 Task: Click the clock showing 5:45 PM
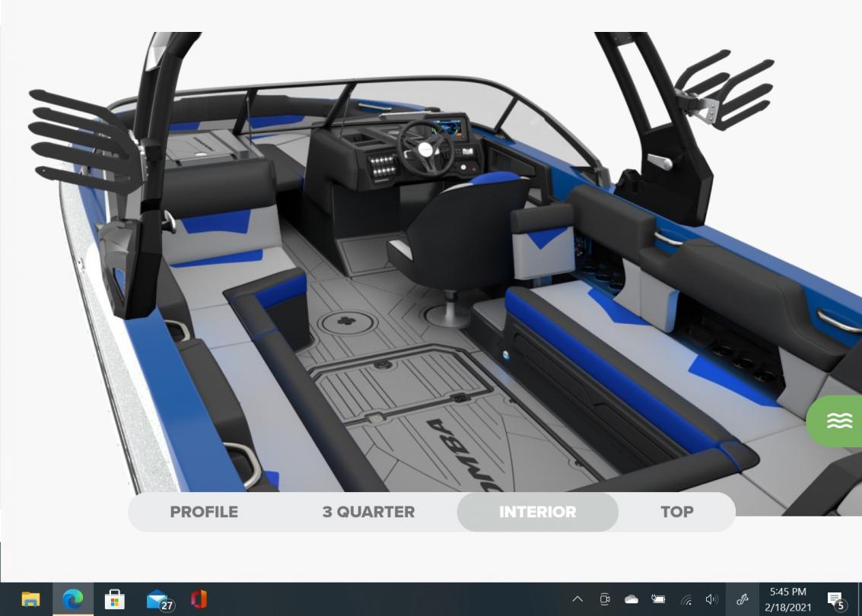coord(787,599)
